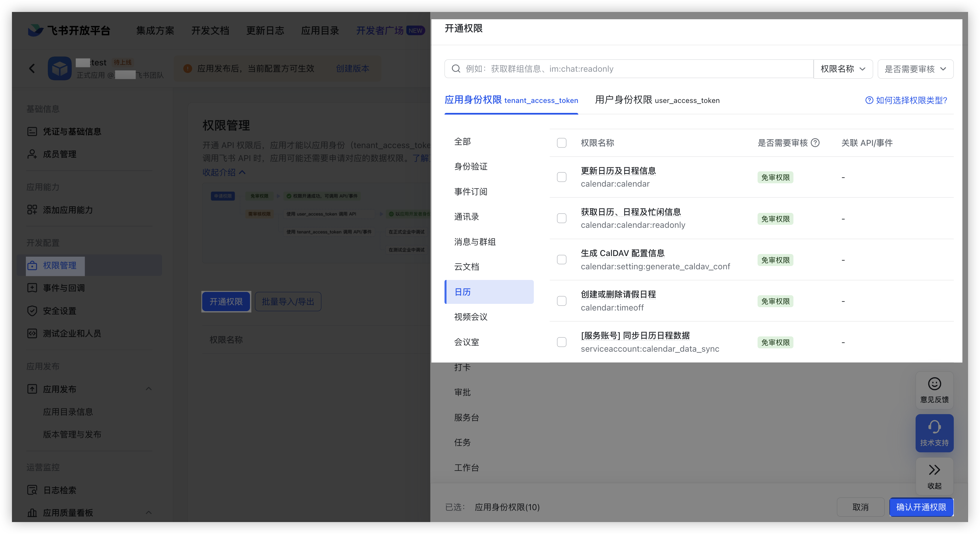This screenshot has width=980, height=534.
Task: Click help icon next to 是否需要审核 header
Action: coord(815,143)
